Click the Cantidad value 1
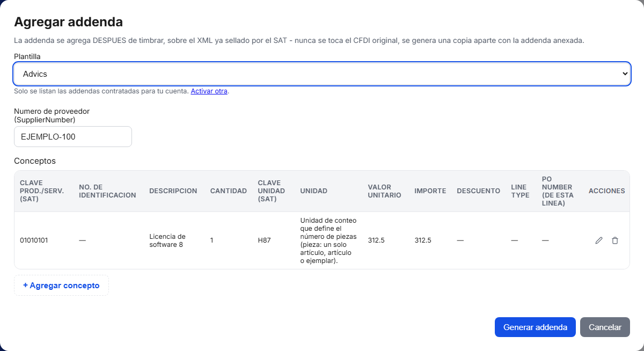 tap(212, 240)
